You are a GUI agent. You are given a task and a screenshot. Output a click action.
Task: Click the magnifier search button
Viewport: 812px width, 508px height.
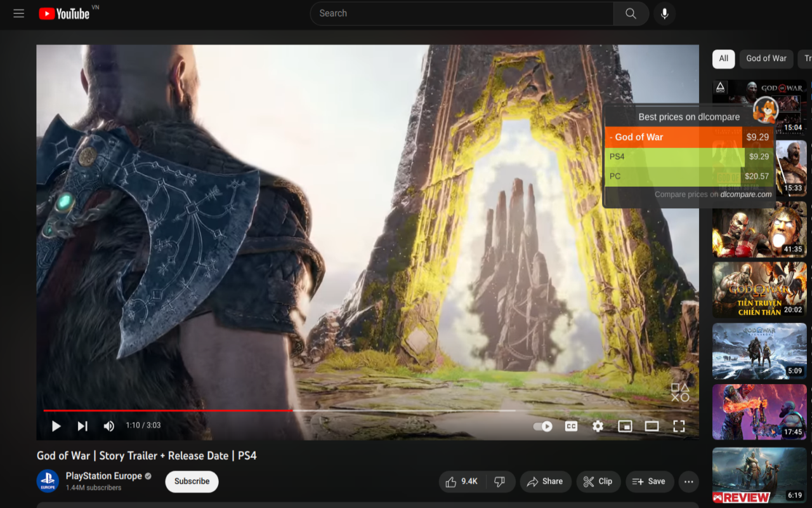tap(631, 13)
